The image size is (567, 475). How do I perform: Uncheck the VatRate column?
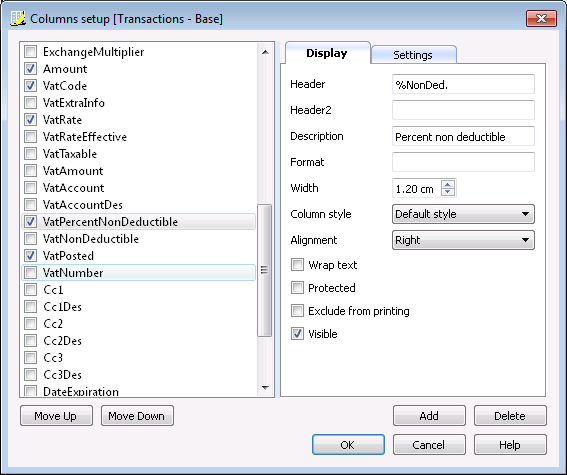[30, 120]
